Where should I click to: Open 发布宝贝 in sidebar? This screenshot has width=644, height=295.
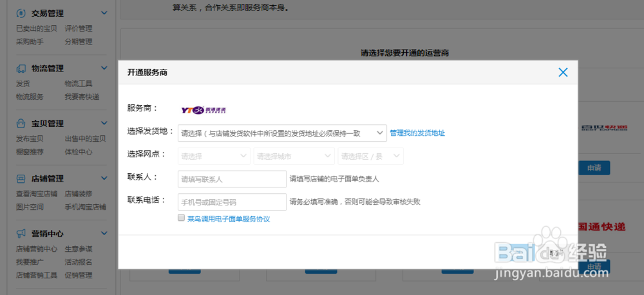[30, 138]
